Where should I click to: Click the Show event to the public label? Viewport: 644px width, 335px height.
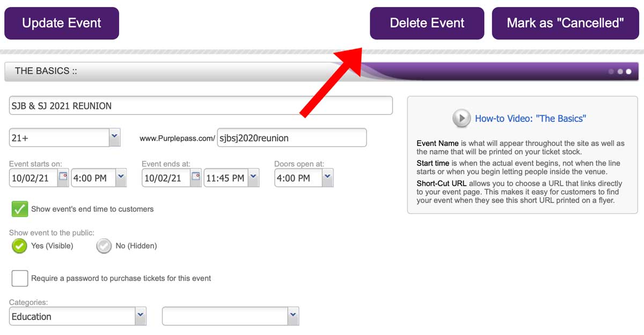[52, 232]
